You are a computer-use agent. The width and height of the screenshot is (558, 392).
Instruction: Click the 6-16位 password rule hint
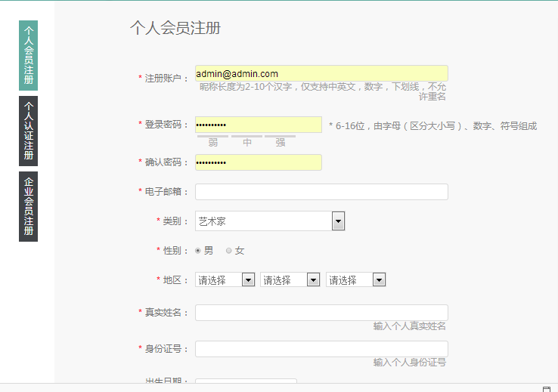[432, 126]
